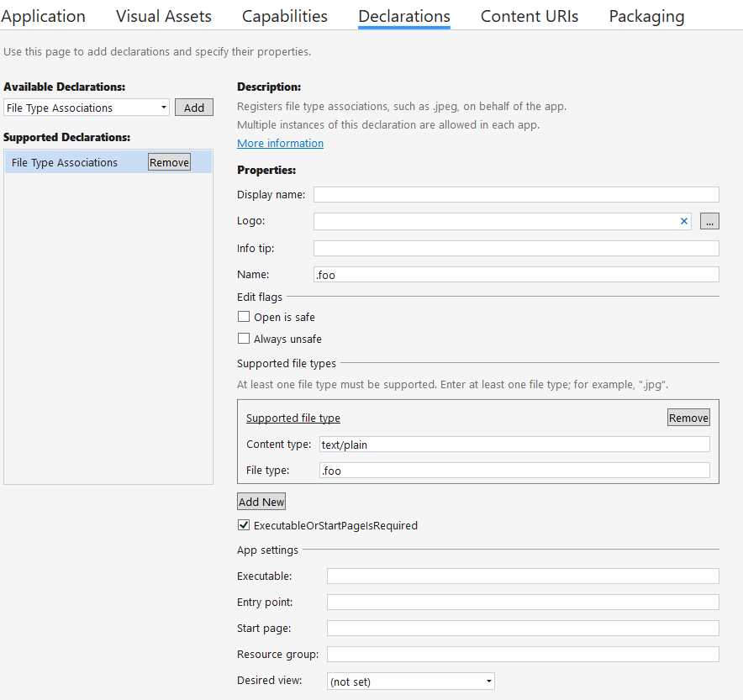
Task: Switch to the Visual Assets tab
Action: click(x=163, y=16)
